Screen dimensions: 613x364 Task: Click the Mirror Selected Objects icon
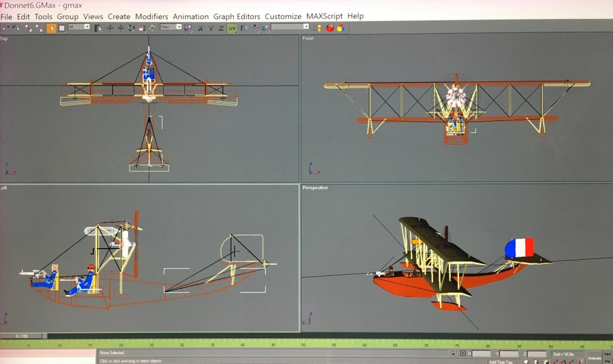coord(242,28)
